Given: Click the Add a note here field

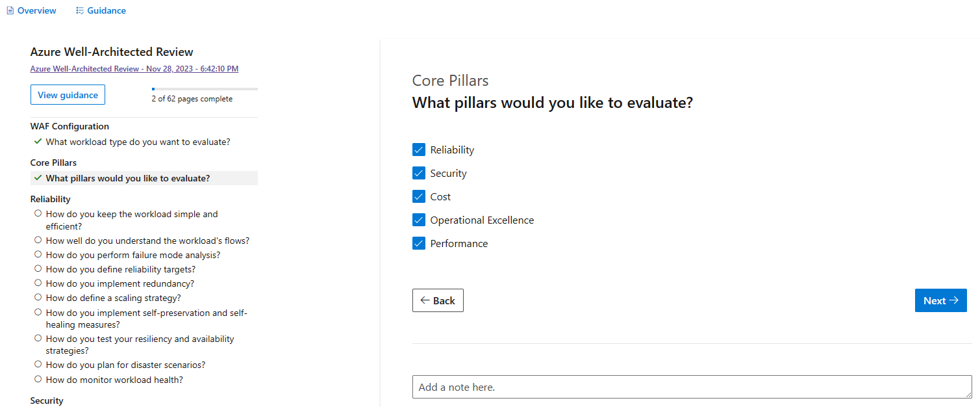Looking at the screenshot, I should click(x=692, y=387).
